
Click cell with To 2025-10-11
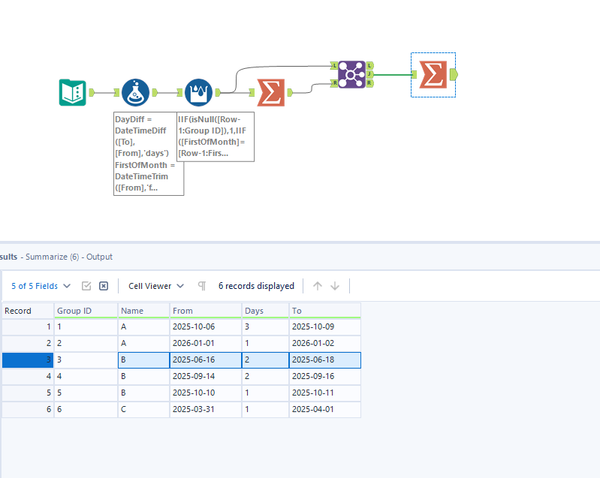tap(325, 393)
